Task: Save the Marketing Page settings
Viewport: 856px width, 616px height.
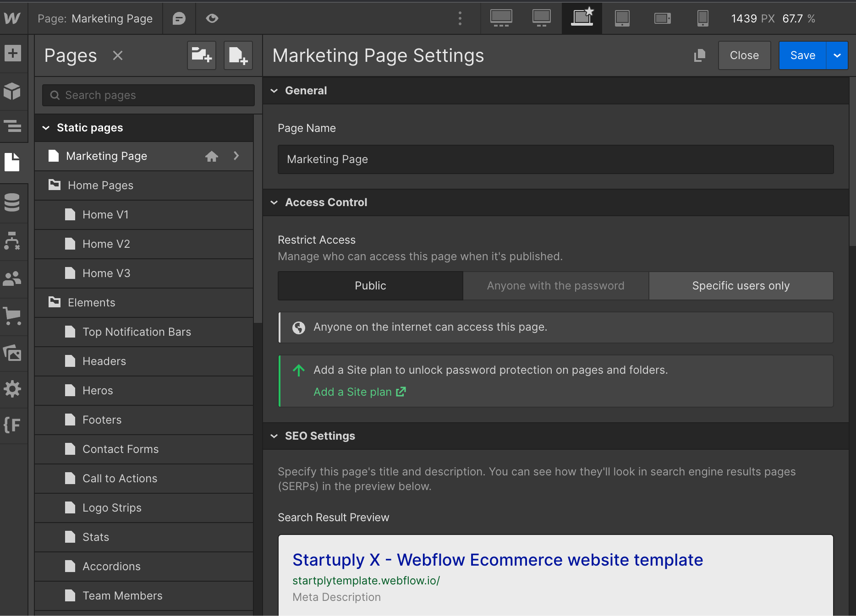Action: (802, 55)
